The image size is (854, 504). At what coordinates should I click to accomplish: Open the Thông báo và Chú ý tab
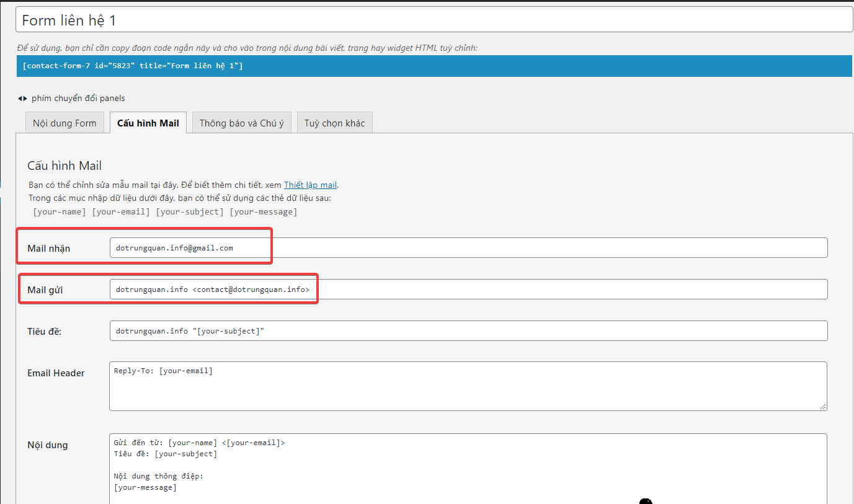(x=241, y=123)
